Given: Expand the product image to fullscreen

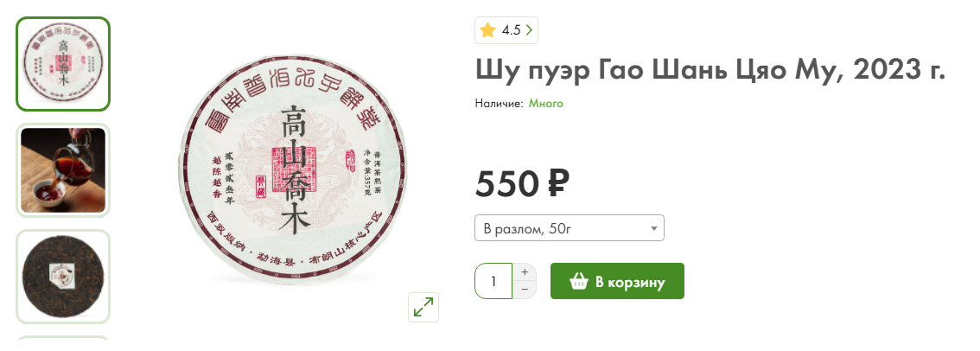Looking at the screenshot, I should (x=423, y=307).
